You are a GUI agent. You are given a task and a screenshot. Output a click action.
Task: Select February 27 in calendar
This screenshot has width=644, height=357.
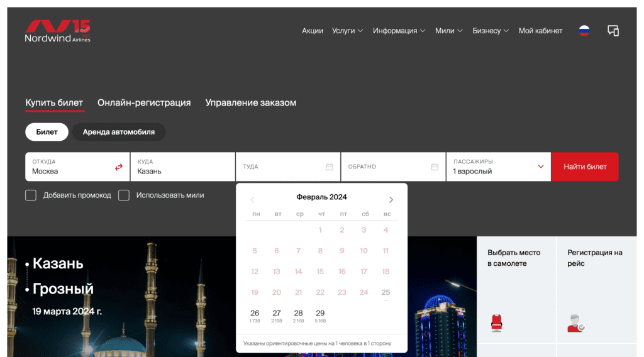click(277, 316)
